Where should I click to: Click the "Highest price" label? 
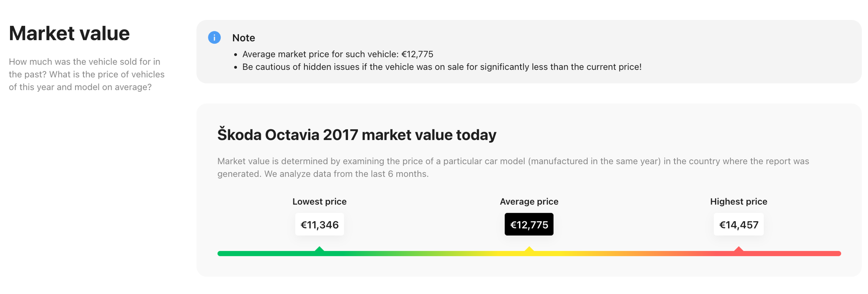pos(739,201)
